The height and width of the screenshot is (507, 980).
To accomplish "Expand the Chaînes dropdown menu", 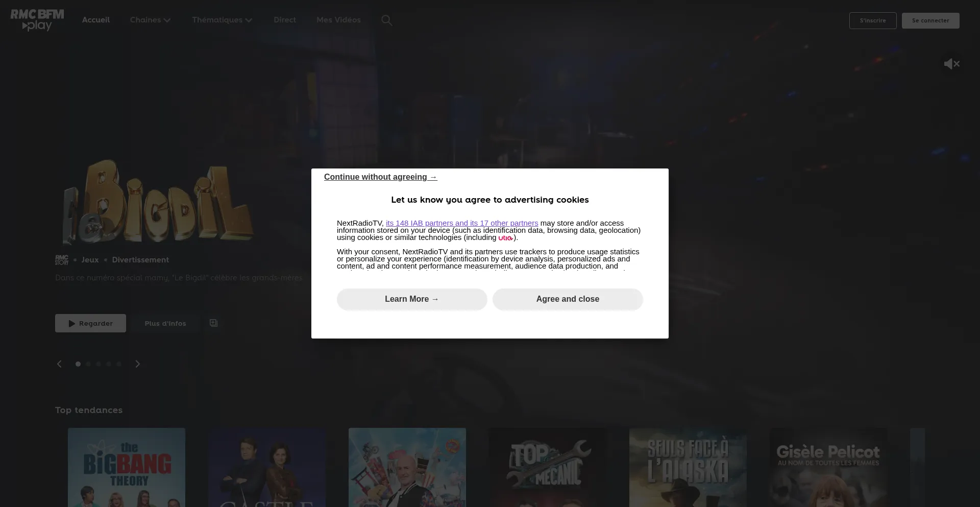I will [150, 20].
